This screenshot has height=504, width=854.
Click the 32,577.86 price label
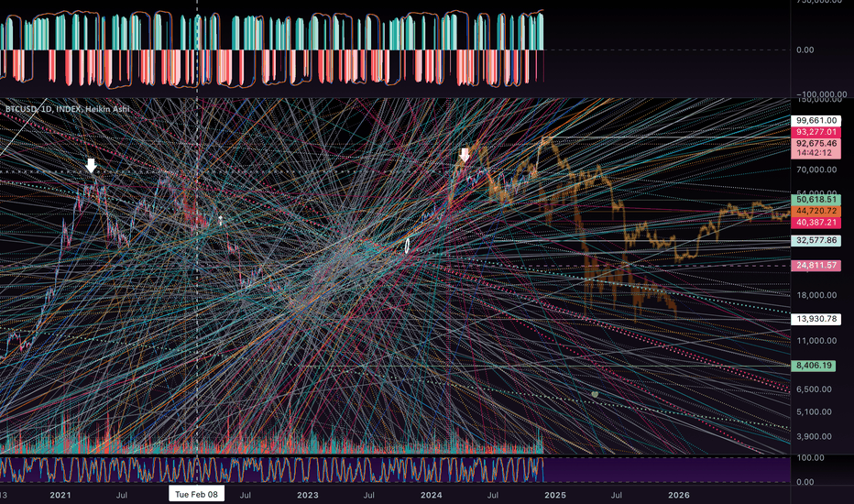816,240
